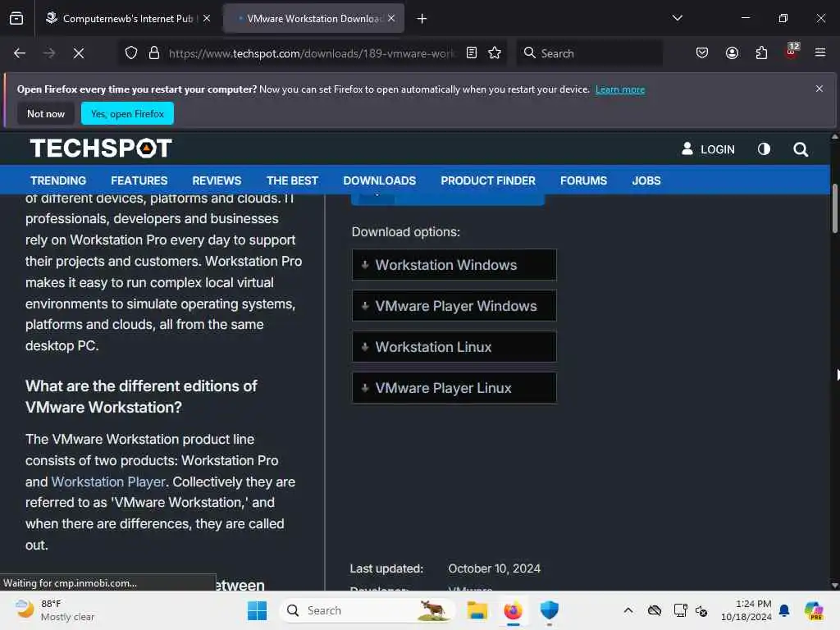Click Yes, open Firefox button
The height and width of the screenshot is (630, 840).
[127, 113]
